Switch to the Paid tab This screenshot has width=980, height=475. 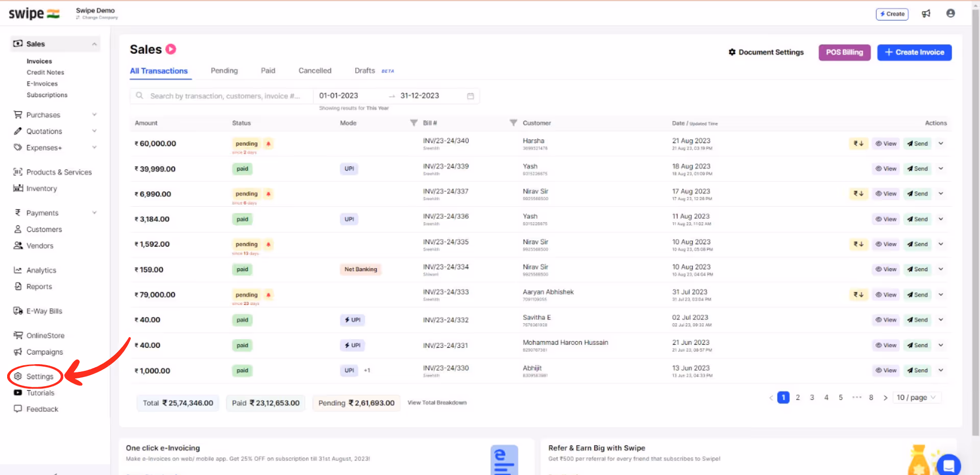[x=268, y=70]
